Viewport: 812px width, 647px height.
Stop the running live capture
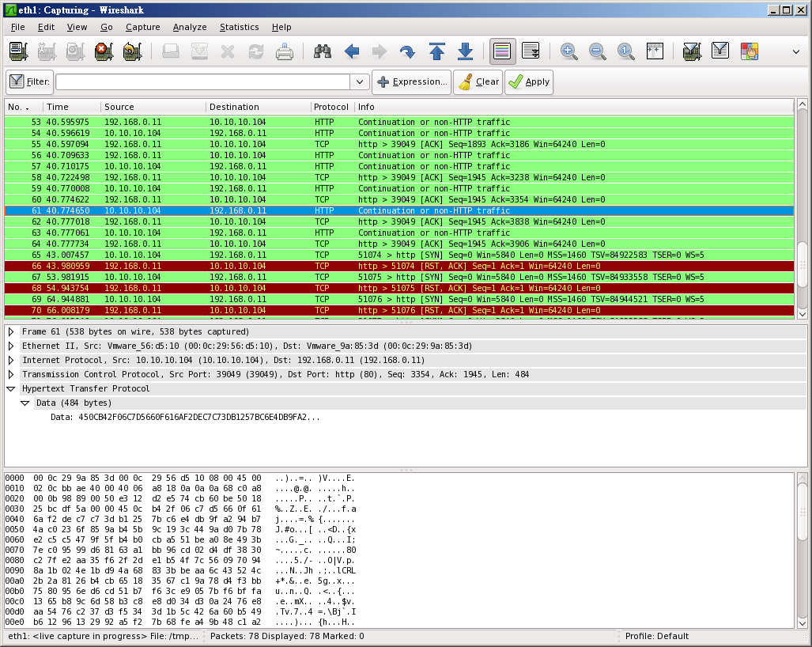point(104,51)
